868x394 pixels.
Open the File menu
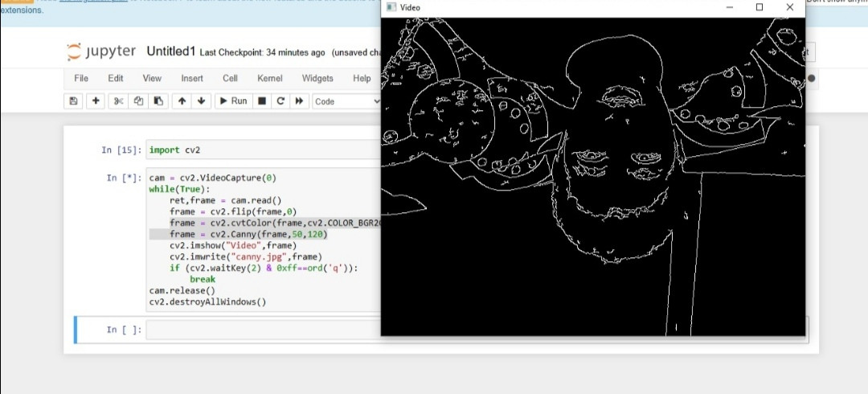(x=81, y=78)
